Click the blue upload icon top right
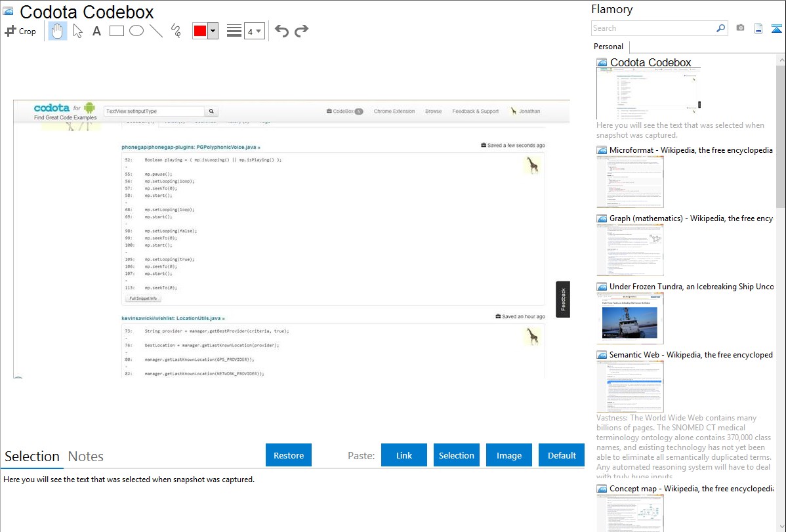The width and height of the screenshot is (786, 532). 776,28
